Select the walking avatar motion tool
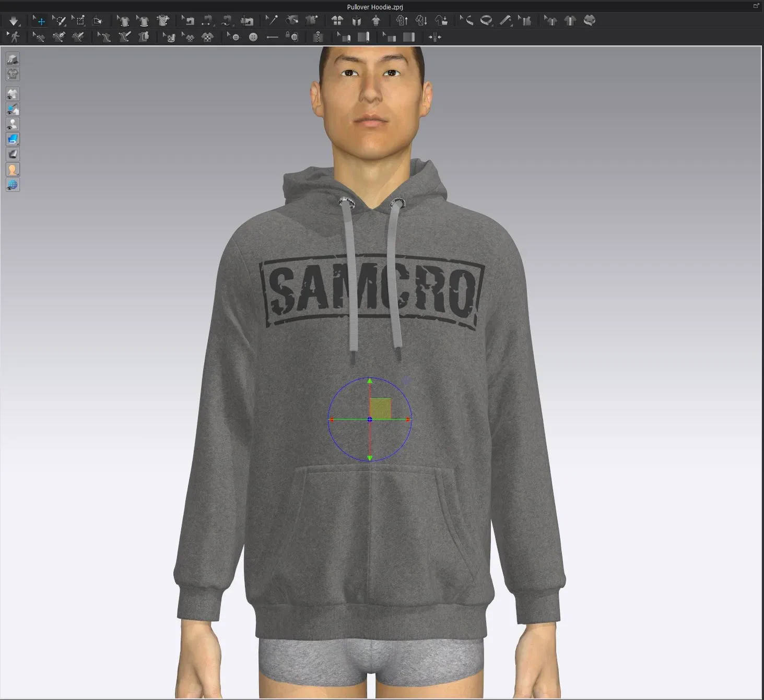 tap(14, 37)
